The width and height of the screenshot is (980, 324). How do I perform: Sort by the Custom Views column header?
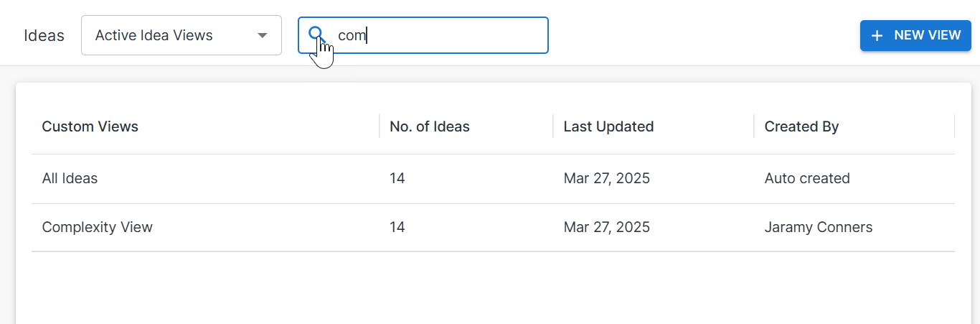(90, 126)
